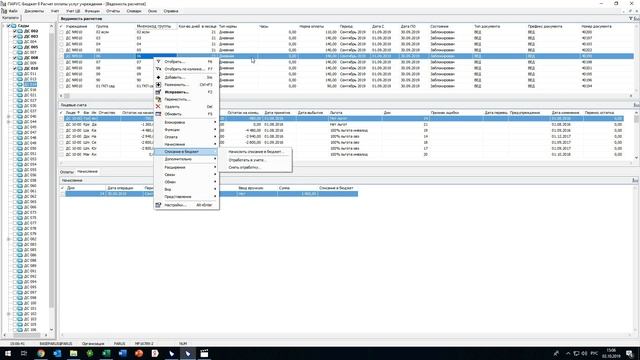The height and width of the screenshot is (360, 640).
Task: Expand the Блокировка submenu arrow
Action: click(x=215, y=122)
